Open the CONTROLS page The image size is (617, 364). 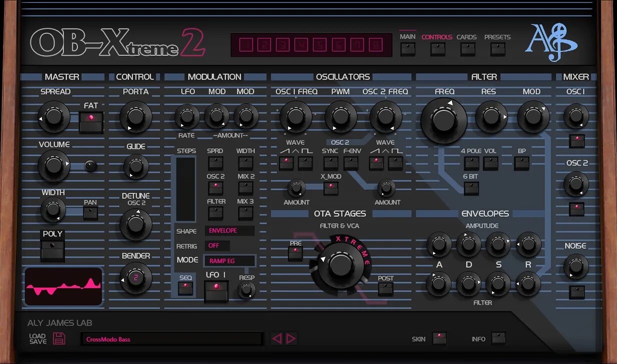(437, 48)
